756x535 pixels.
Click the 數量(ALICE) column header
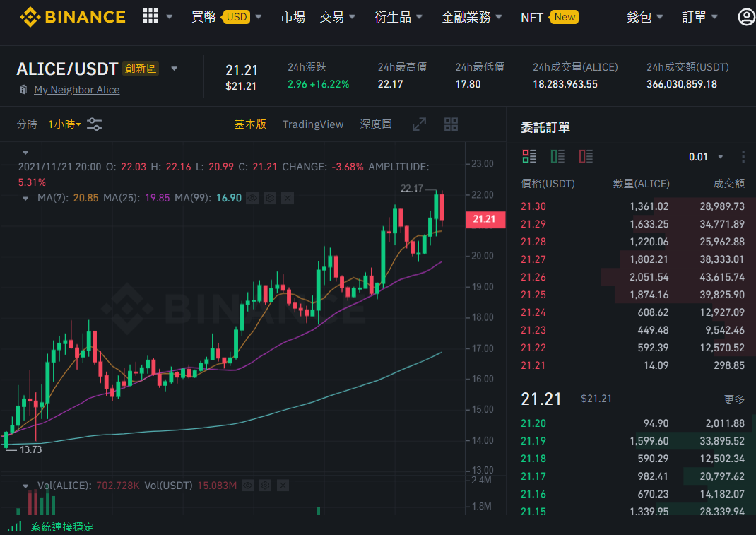pyautogui.click(x=641, y=183)
